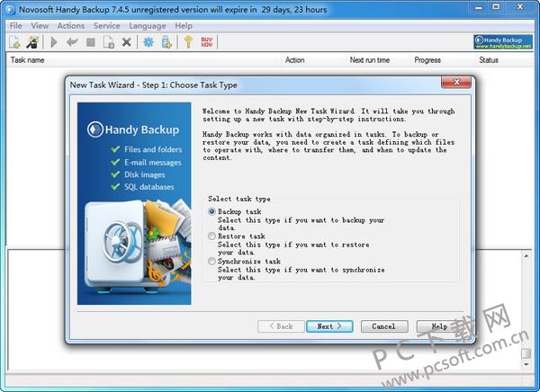Open the Help menu
Viewport: 540px width, 392px height.
coord(184,26)
